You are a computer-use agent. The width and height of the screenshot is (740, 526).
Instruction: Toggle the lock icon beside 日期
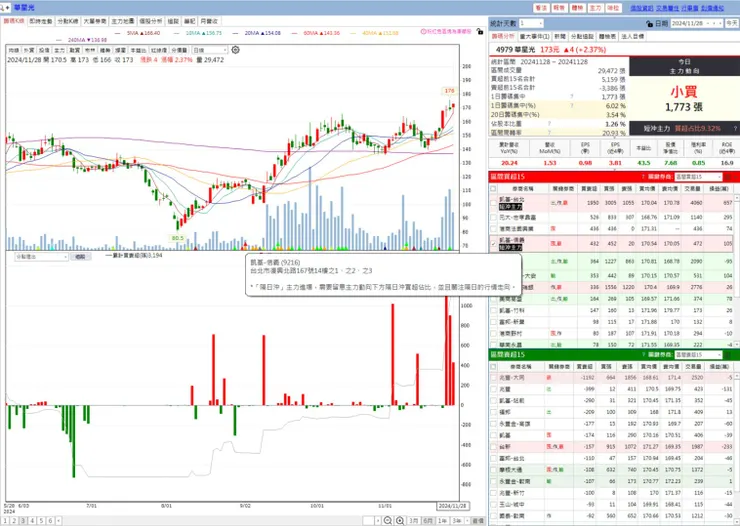click(649, 23)
